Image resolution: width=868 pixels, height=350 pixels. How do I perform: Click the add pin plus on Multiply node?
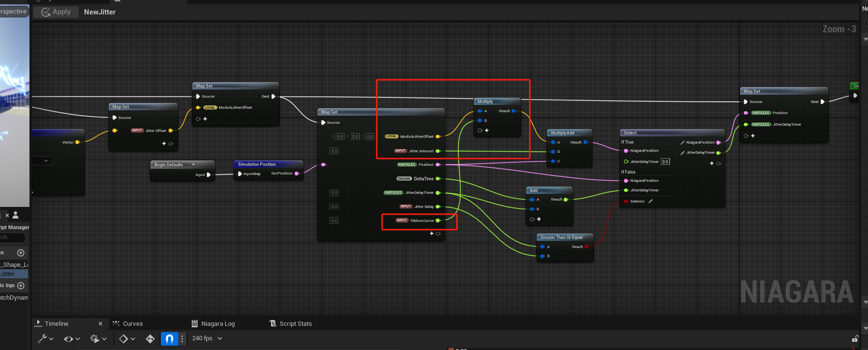click(486, 131)
